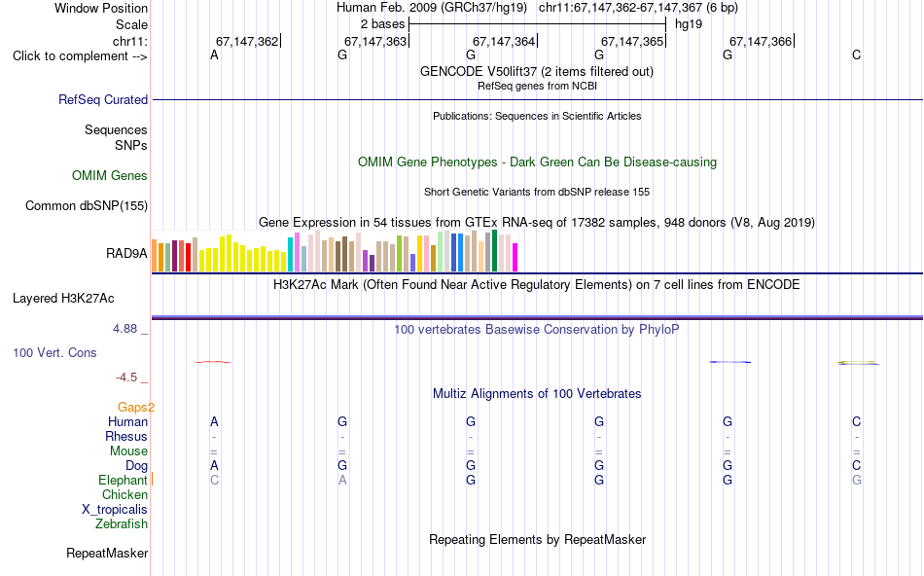Click GENCODE V50lift37 track title
The width and height of the screenshot is (924, 576).
(536, 71)
